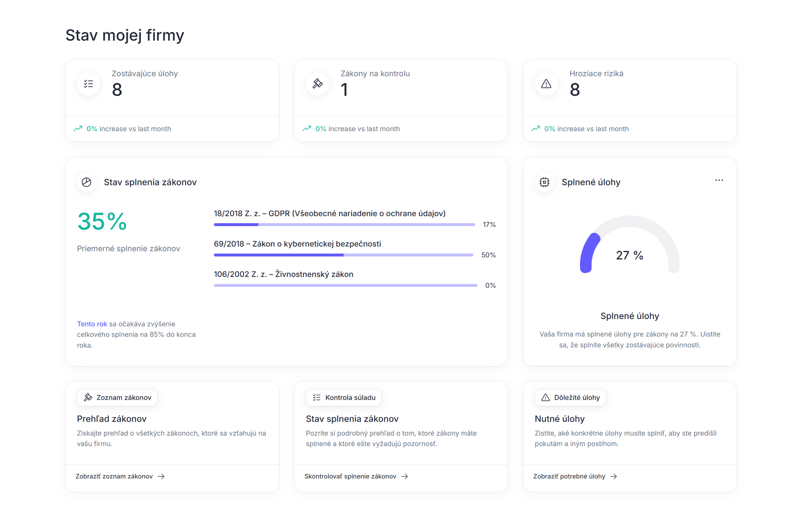Click the trend arrow icon under Zákony na kontrolu
Screen dimensions: 812x507
[x=307, y=129]
